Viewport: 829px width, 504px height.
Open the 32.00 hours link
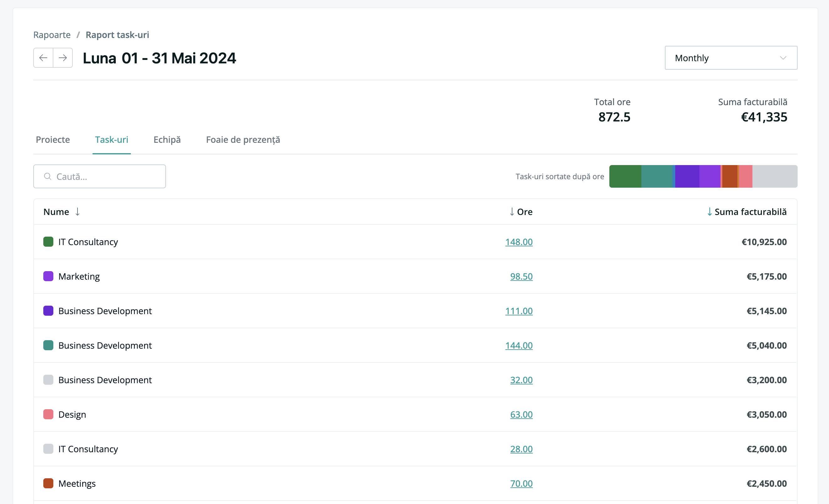(x=521, y=380)
